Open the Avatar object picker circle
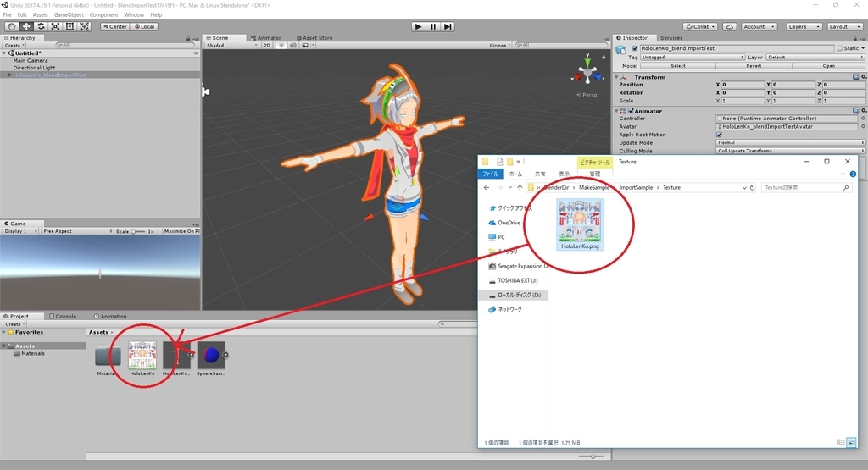The width and height of the screenshot is (868, 470). [863, 127]
